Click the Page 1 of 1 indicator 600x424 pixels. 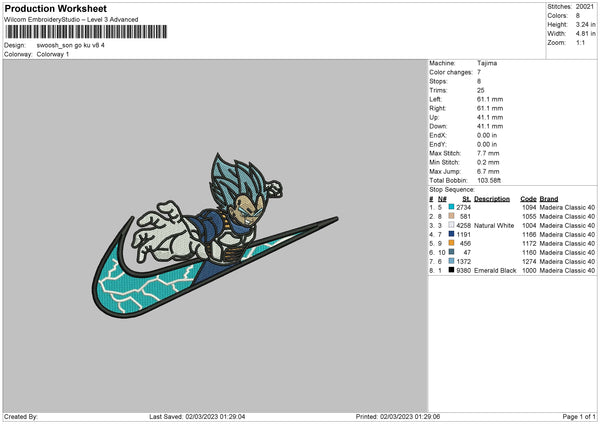[x=579, y=417]
